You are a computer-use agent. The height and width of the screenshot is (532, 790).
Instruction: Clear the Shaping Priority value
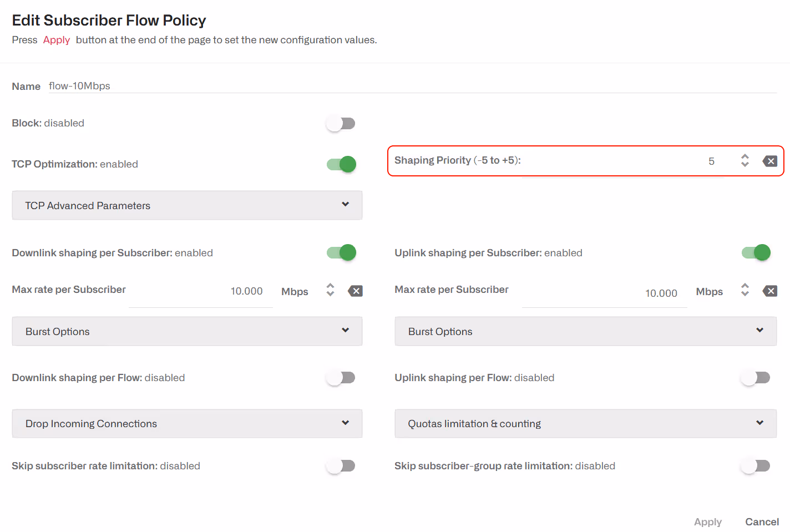click(770, 161)
